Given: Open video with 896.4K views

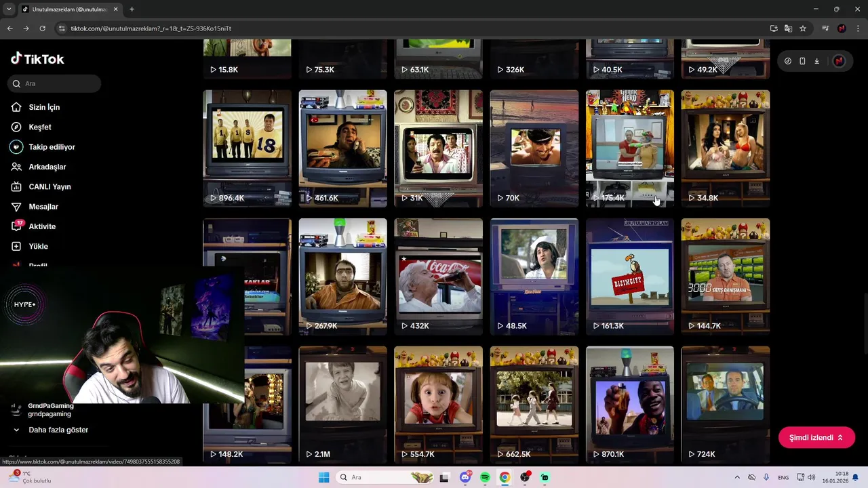Looking at the screenshot, I should click(x=247, y=148).
